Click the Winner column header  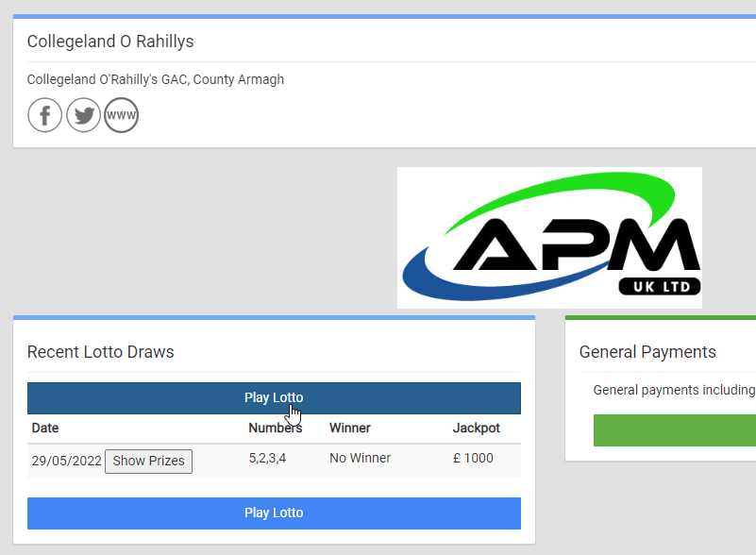pyautogui.click(x=350, y=428)
